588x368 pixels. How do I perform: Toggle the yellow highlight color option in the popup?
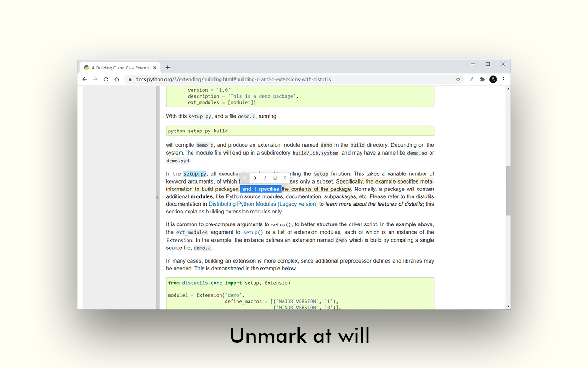(x=245, y=178)
